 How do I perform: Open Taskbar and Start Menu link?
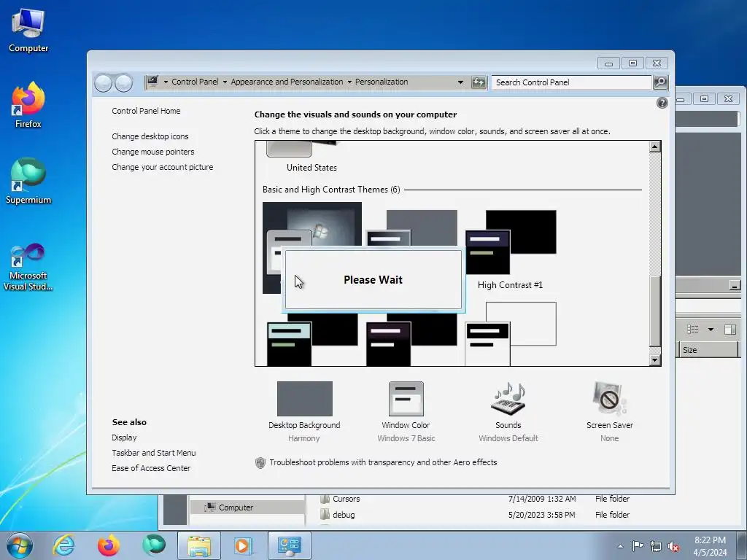(x=153, y=453)
